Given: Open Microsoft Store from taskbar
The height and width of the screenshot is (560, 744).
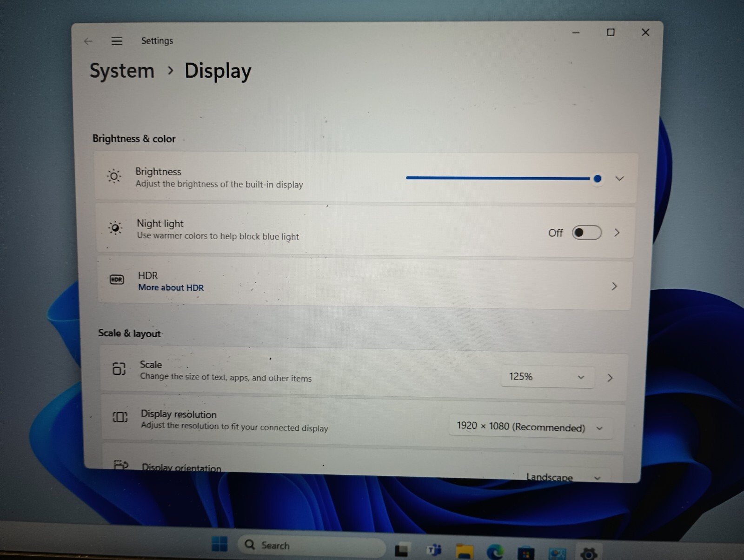Looking at the screenshot, I should (525, 553).
